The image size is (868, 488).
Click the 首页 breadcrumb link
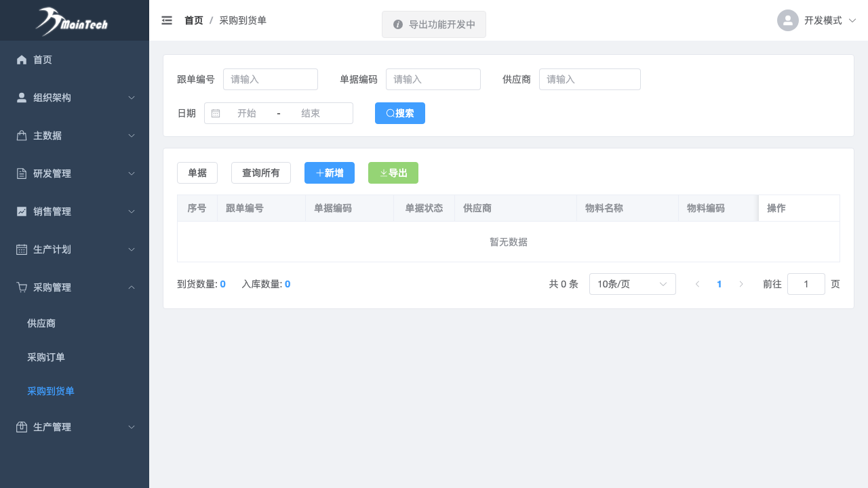pyautogui.click(x=193, y=20)
